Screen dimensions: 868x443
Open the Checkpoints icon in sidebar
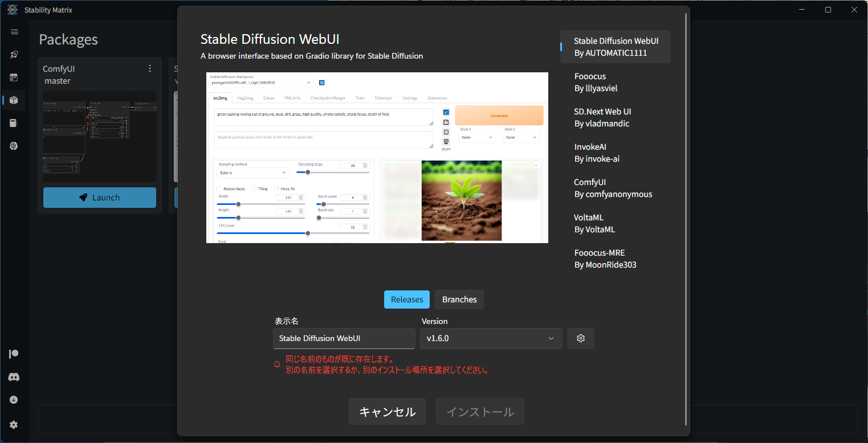click(14, 123)
